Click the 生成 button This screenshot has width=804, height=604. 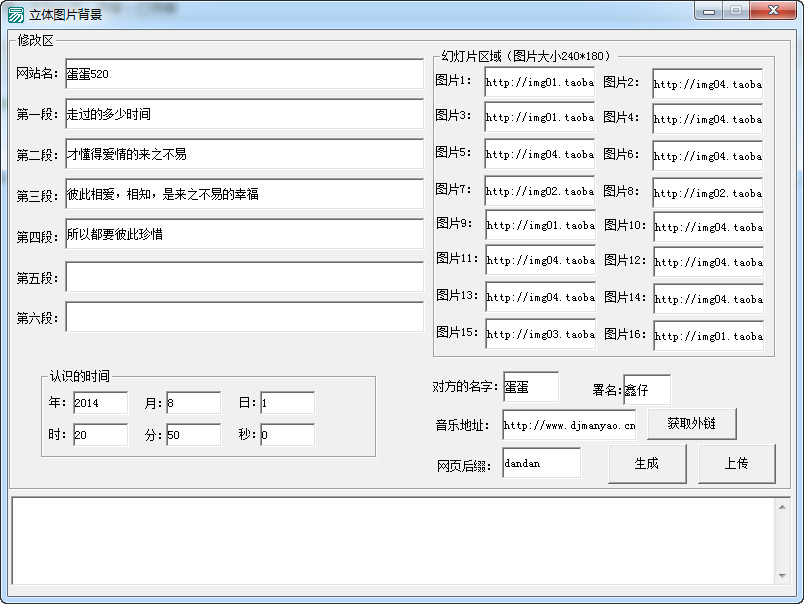[x=647, y=464]
